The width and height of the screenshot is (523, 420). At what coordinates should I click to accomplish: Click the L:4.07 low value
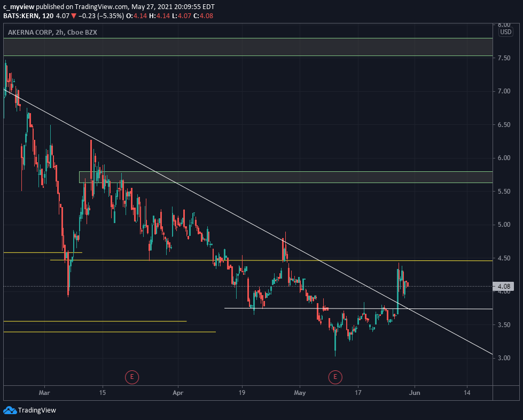[182, 15]
